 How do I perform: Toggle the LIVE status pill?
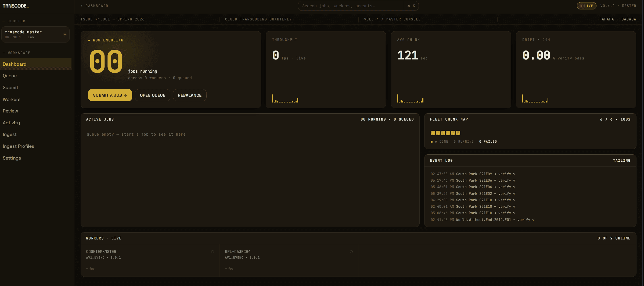pyautogui.click(x=587, y=6)
